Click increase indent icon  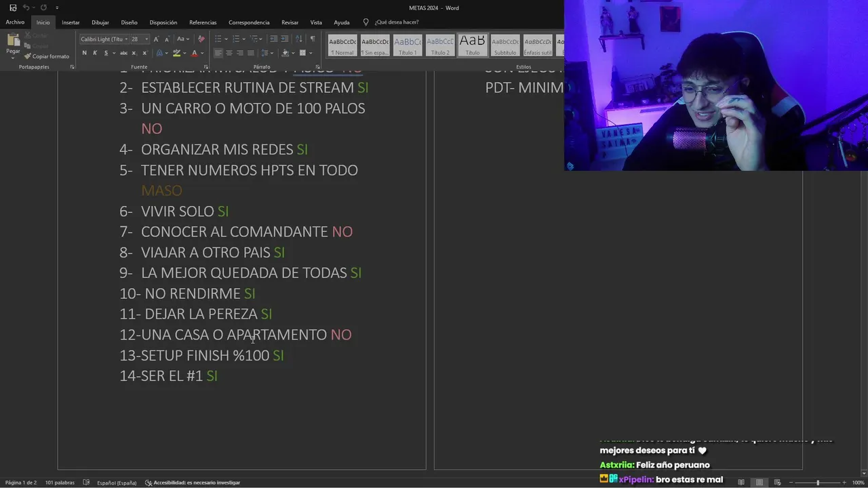pos(284,39)
